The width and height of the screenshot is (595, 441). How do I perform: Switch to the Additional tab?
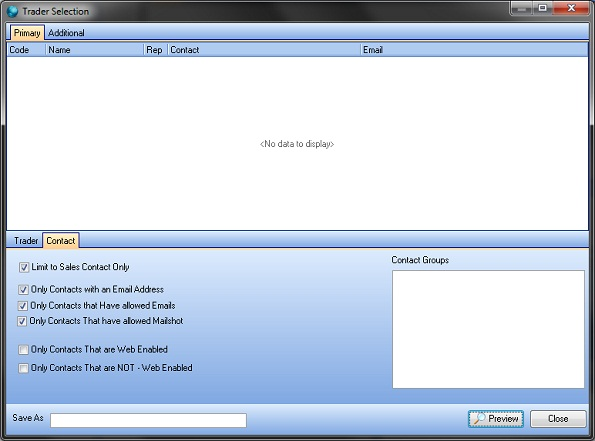point(66,33)
